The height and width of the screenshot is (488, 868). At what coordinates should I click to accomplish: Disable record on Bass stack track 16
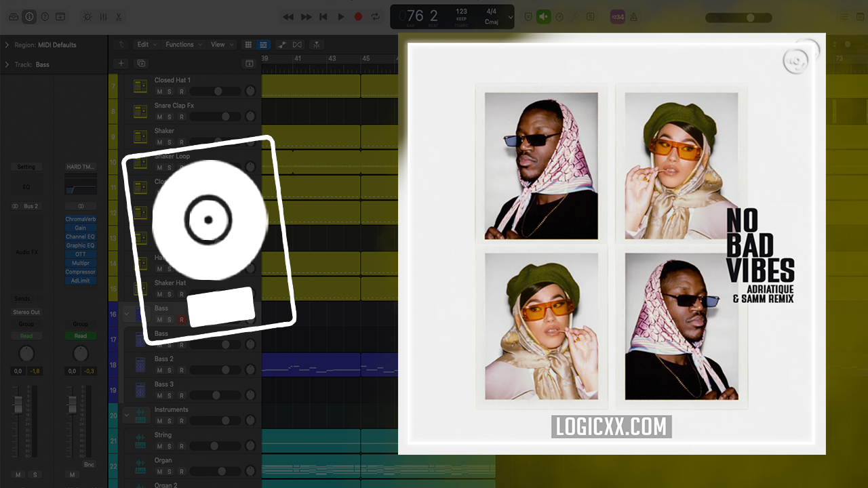coord(181,319)
